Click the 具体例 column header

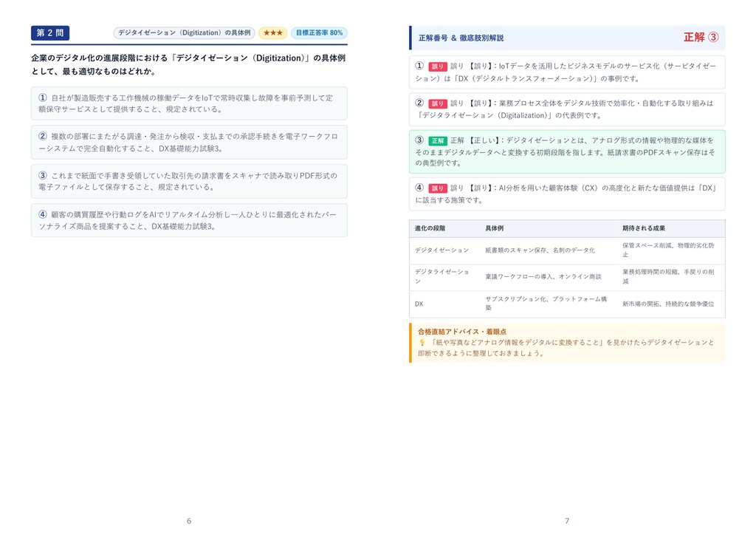pos(494,228)
